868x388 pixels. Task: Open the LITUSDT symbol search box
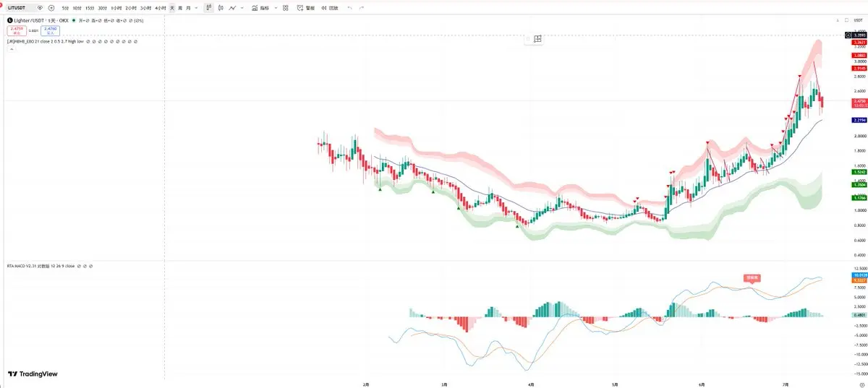25,7
